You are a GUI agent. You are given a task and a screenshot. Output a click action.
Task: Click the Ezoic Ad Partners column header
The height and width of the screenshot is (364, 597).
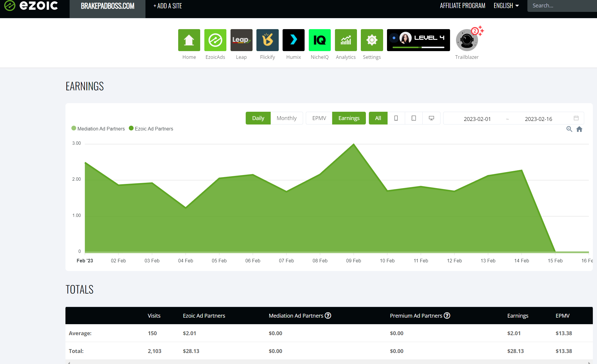point(204,316)
